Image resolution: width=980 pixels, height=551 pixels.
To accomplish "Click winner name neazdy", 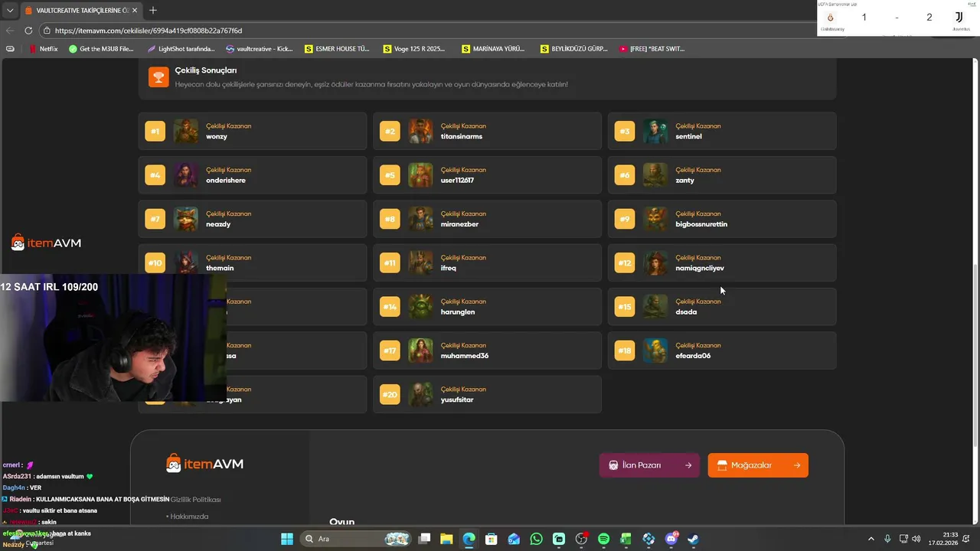I will pyautogui.click(x=218, y=224).
